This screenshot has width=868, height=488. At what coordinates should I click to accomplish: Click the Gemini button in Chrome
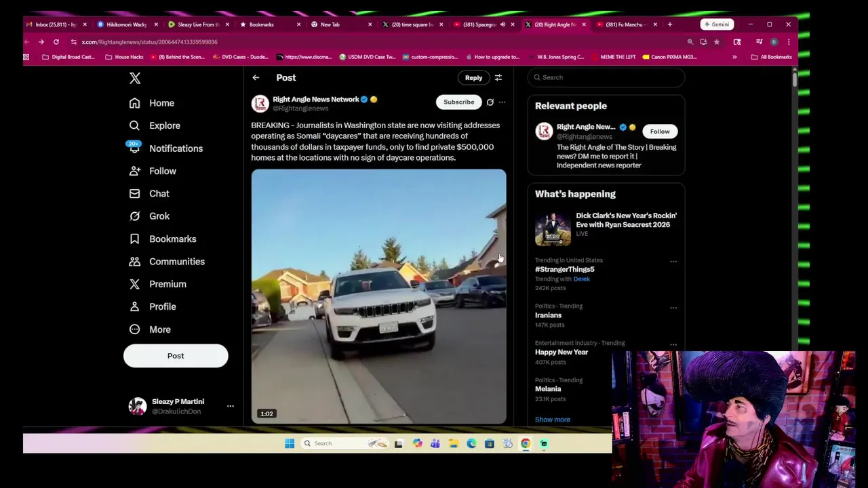point(716,24)
